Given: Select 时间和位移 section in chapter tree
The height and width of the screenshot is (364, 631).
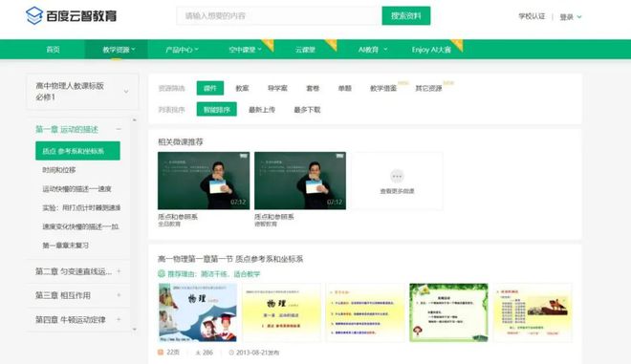Looking at the screenshot, I should 59,170.
